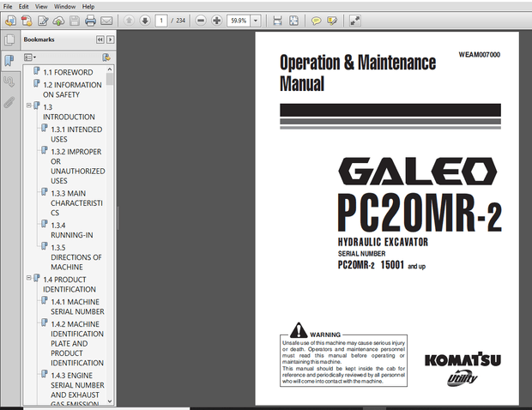Zoom in with the plus button
This screenshot has width=532, height=410.
pyautogui.click(x=216, y=21)
